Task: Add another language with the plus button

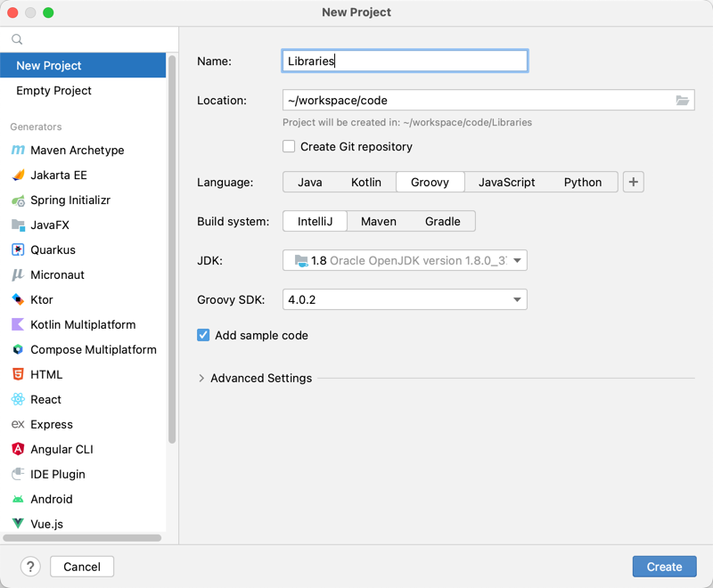Action: point(634,183)
